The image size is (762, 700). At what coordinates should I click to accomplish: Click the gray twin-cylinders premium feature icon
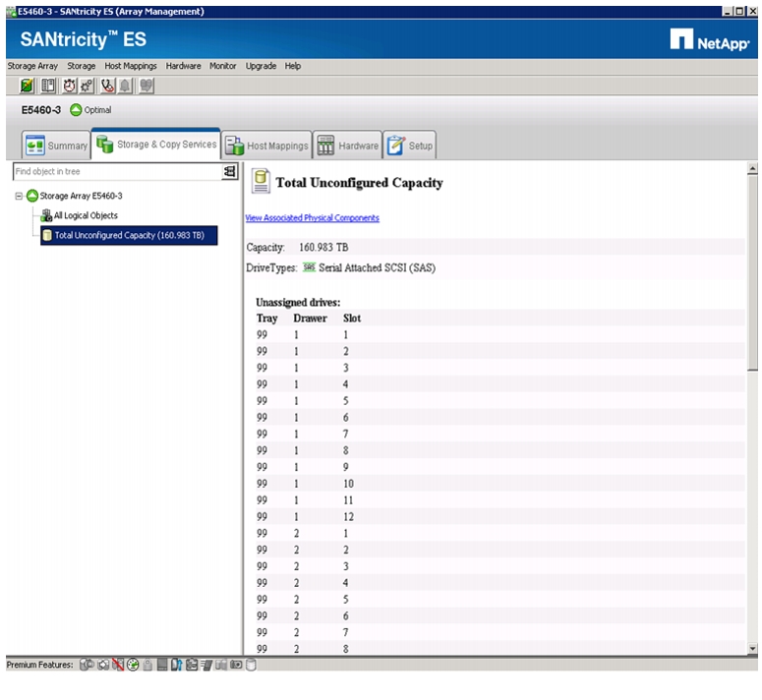click(221, 665)
